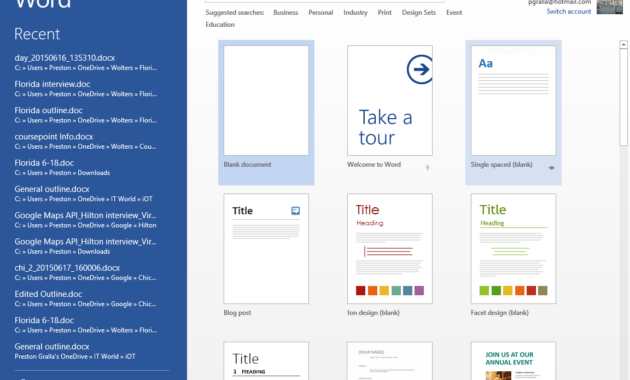Viewport: 630px width, 380px height.
Task: Pin the Welcome to Word template
Action: pos(428,168)
